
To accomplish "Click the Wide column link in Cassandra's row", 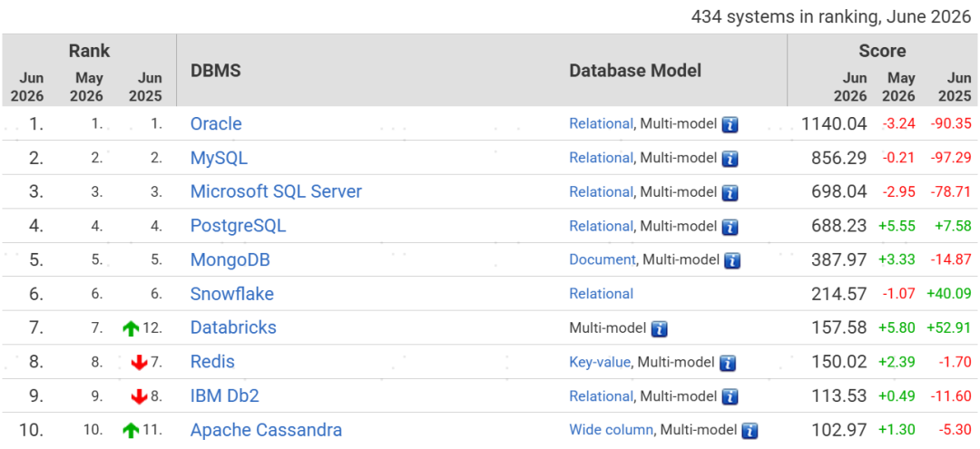I will [x=611, y=430].
